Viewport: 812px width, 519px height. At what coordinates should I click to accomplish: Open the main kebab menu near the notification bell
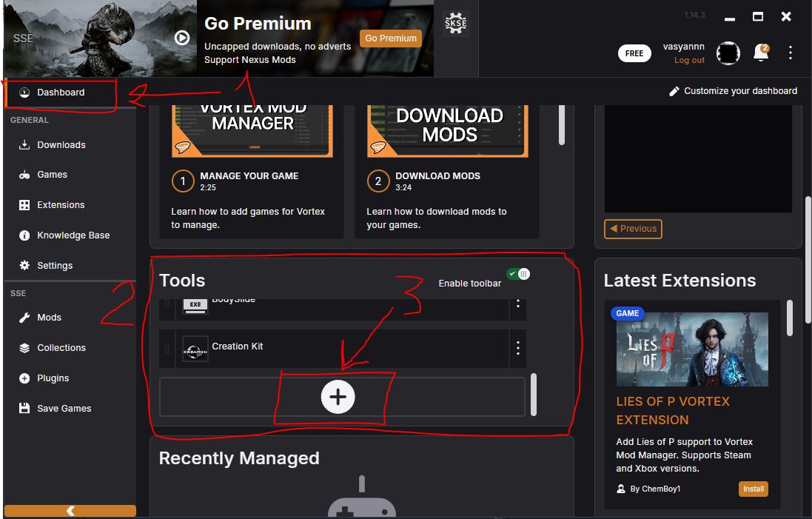click(791, 53)
